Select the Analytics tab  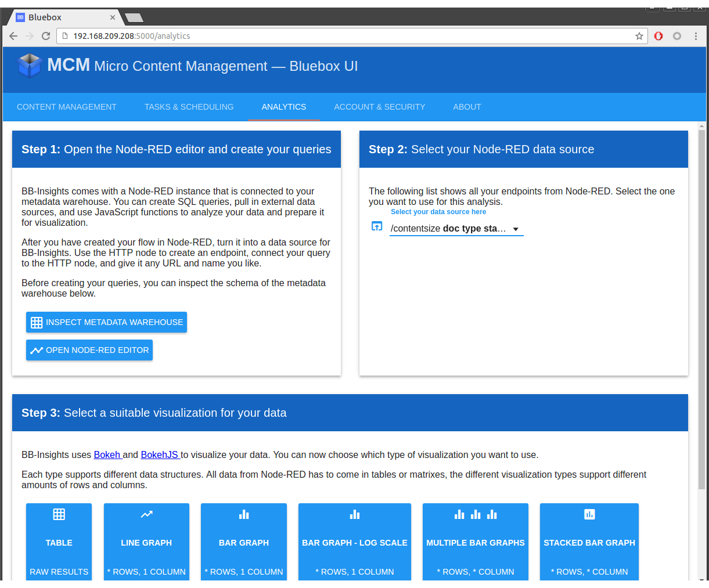point(284,107)
